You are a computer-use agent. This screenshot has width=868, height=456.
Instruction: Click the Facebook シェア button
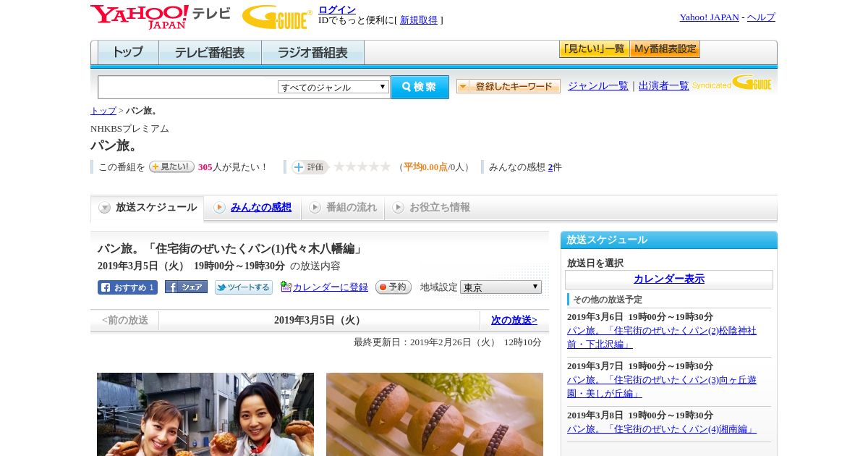coord(186,287)
